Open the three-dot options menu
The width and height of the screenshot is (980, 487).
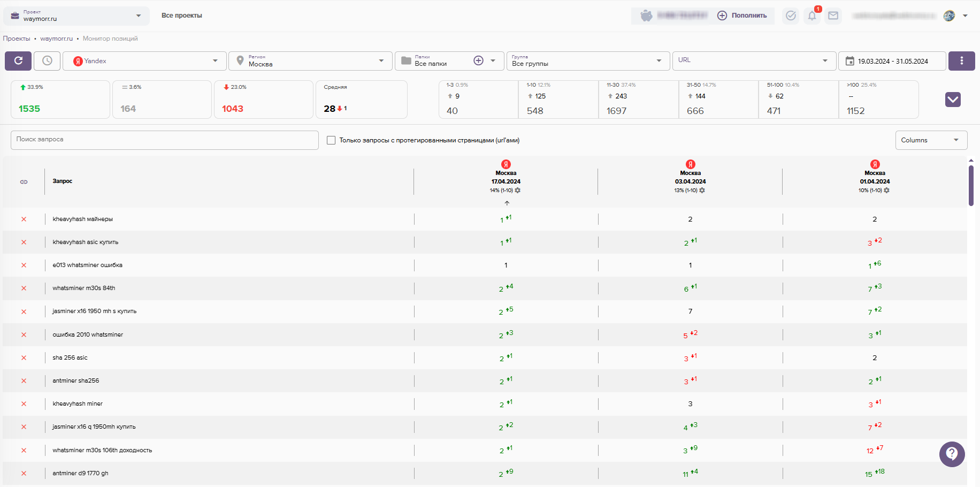click(961, 61)
